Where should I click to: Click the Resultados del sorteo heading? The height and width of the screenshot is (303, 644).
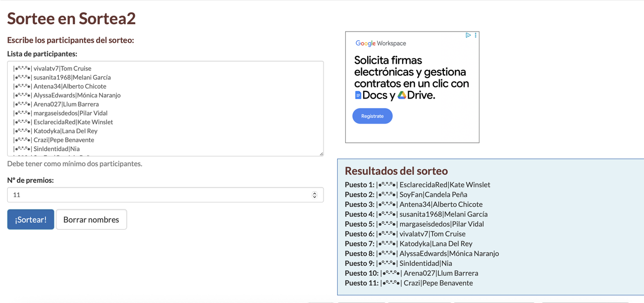coord(396,171)
